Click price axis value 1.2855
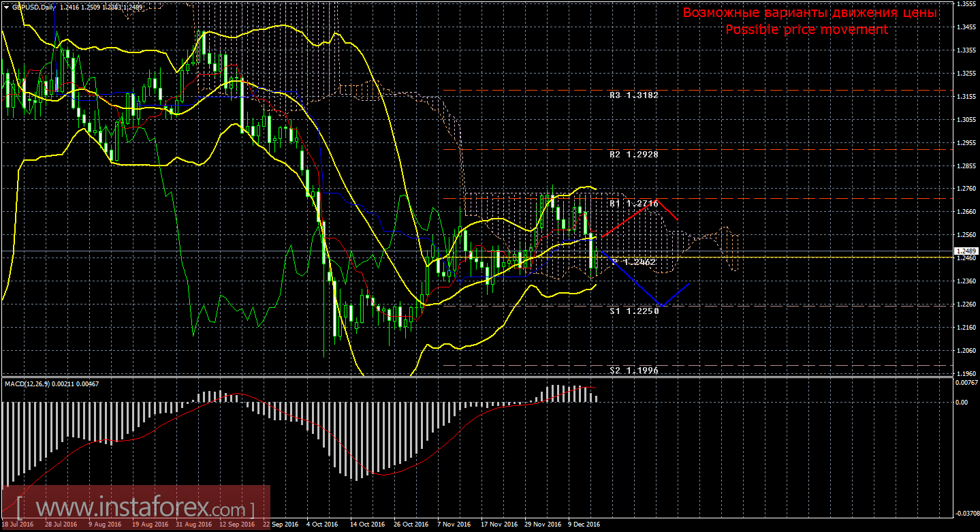This screenshot has width=980, height=532. 966,166
